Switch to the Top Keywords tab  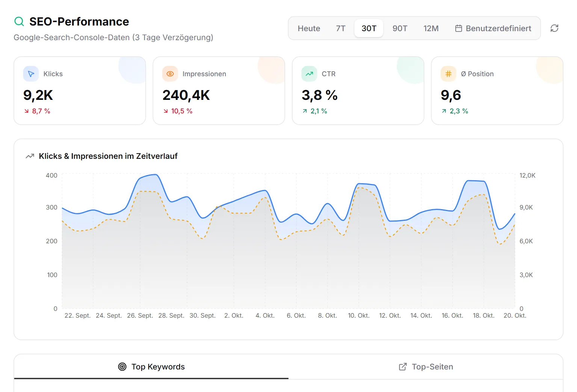(151, 367)
